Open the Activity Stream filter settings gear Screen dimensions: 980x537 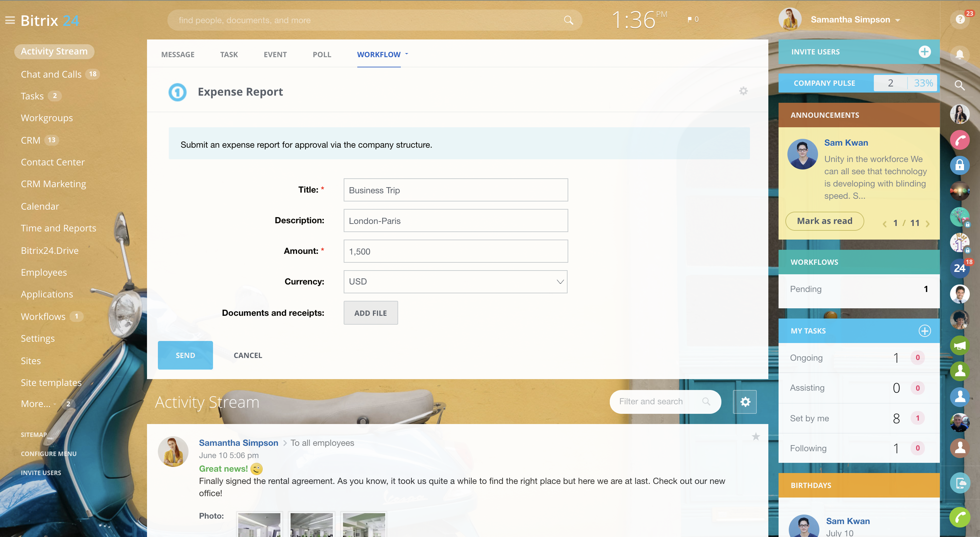tap(745, 402)
